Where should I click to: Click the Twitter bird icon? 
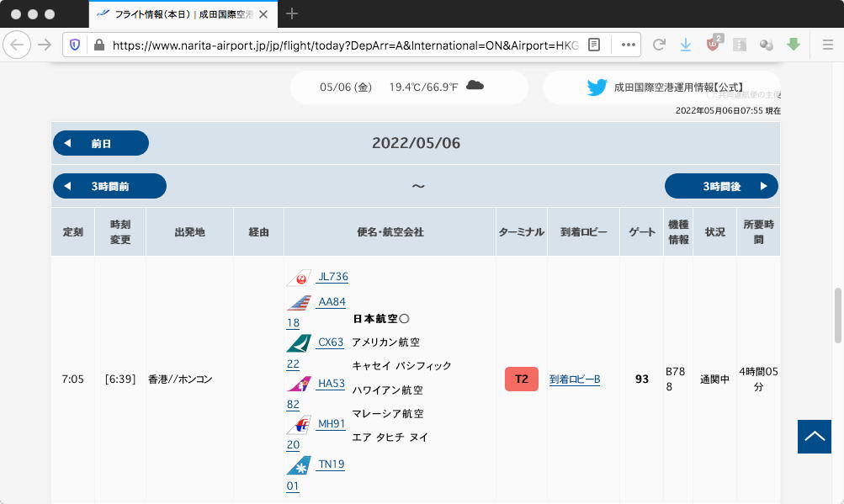tap(597, 87)
